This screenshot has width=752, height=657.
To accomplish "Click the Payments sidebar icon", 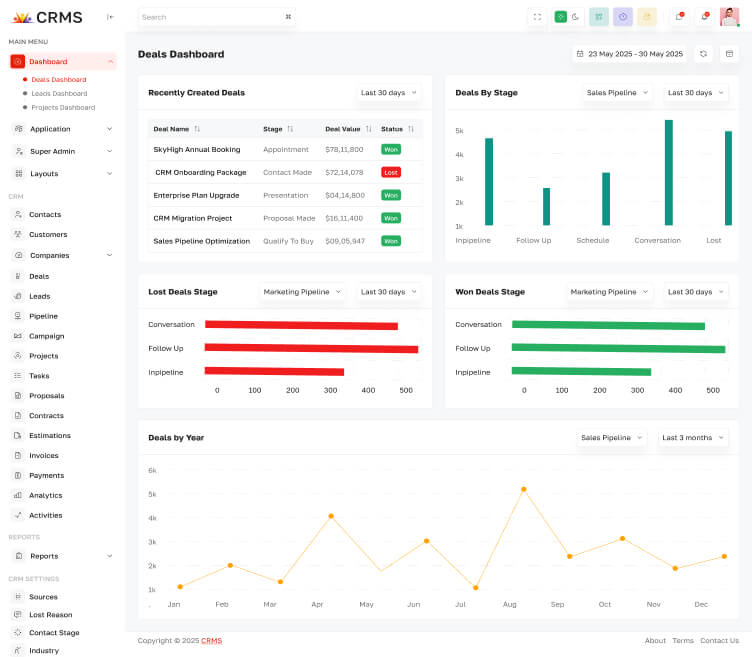I will 18,475.
